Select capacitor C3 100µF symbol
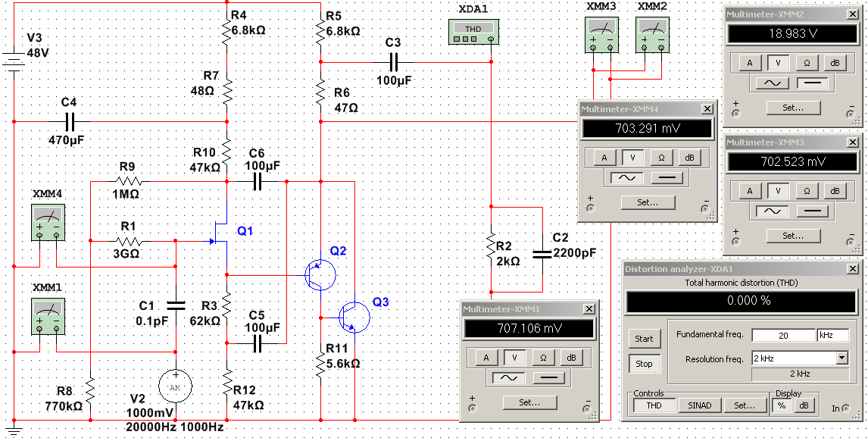This screenshot has width=868, height=438. coord(394,62)
